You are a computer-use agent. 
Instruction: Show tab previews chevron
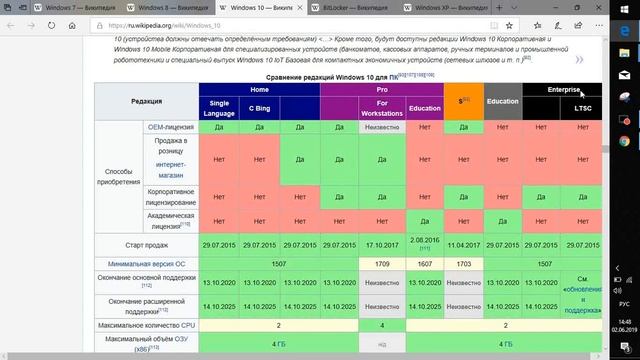coord(514,7)
